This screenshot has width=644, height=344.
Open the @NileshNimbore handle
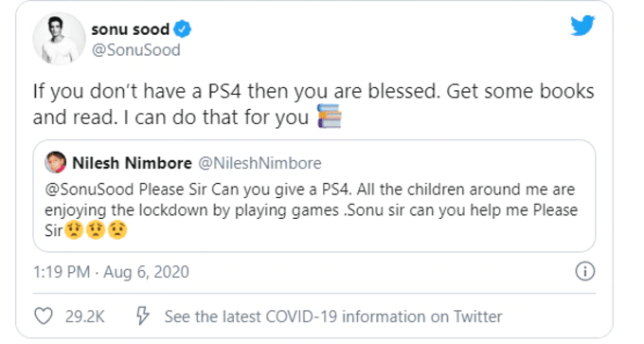(259, 163)
